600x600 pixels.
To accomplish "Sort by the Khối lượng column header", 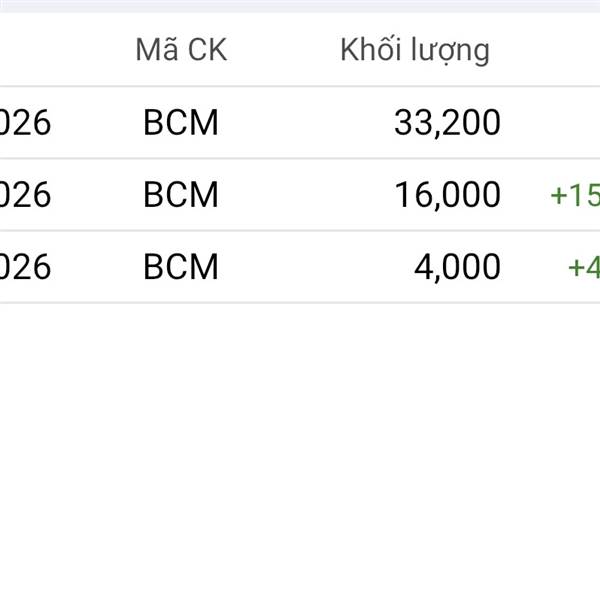I will click(x=415, y=50).
